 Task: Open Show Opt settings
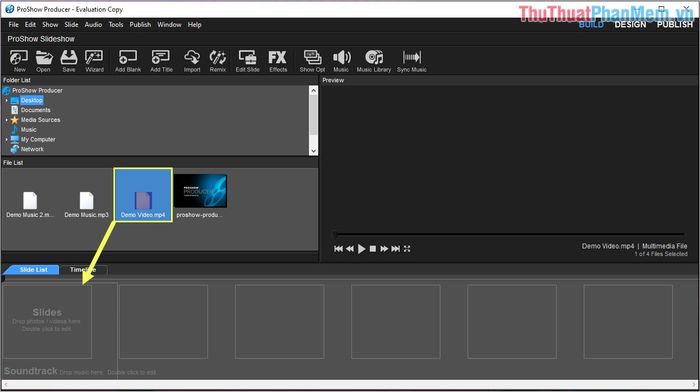tap(312, 61)
